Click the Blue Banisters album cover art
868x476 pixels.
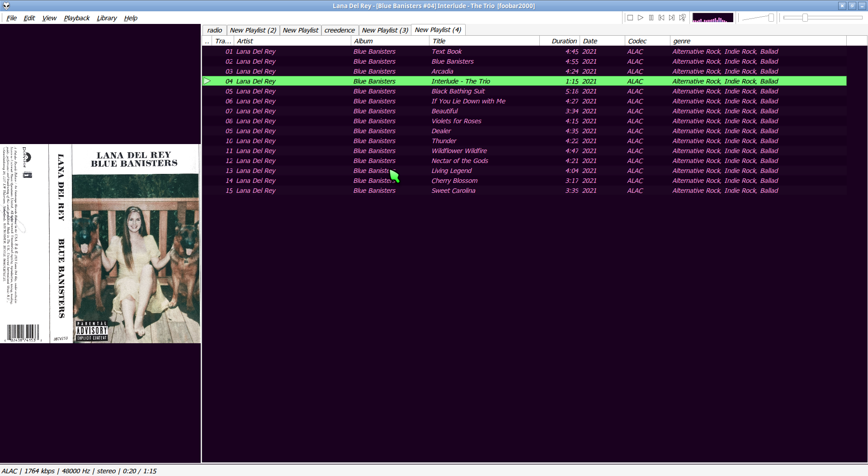(100, 244)
